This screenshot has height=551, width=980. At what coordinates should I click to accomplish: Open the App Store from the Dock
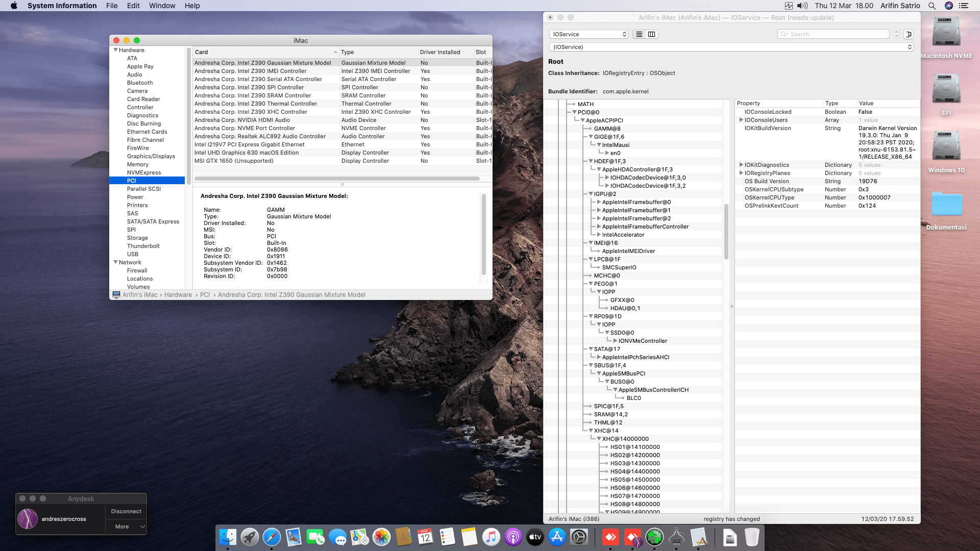(x=557, y=537)
